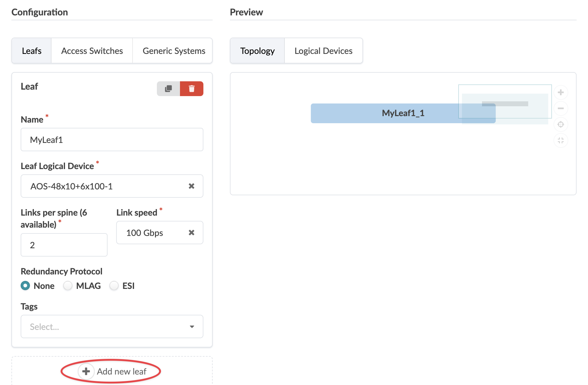Clear the 100 Gbps link speed
The height and width of the screenshot is (385, 588).
pyautogui.click(x=191, y=233)
